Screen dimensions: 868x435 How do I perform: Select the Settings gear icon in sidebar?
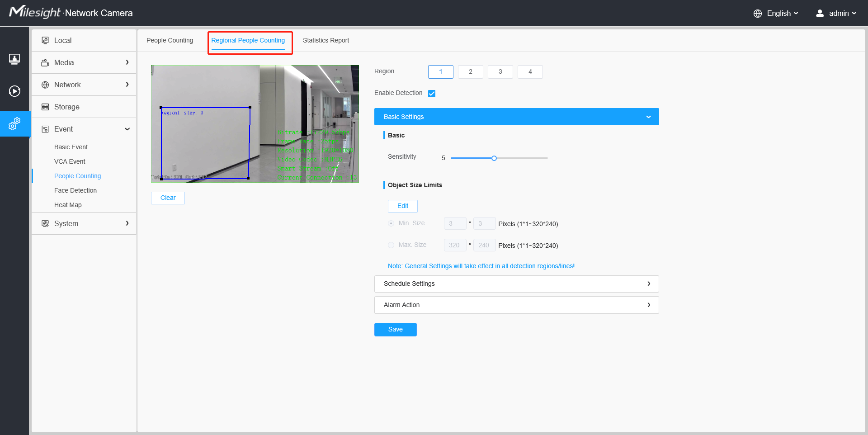point(14,124)
